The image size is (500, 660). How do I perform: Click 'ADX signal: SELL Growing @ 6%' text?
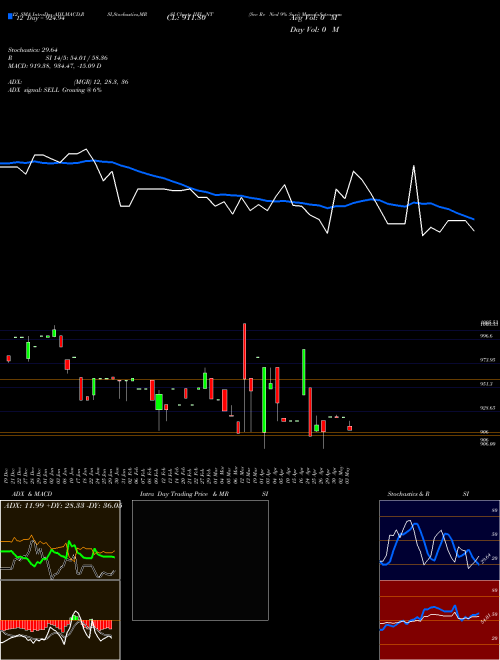(55, 90)
